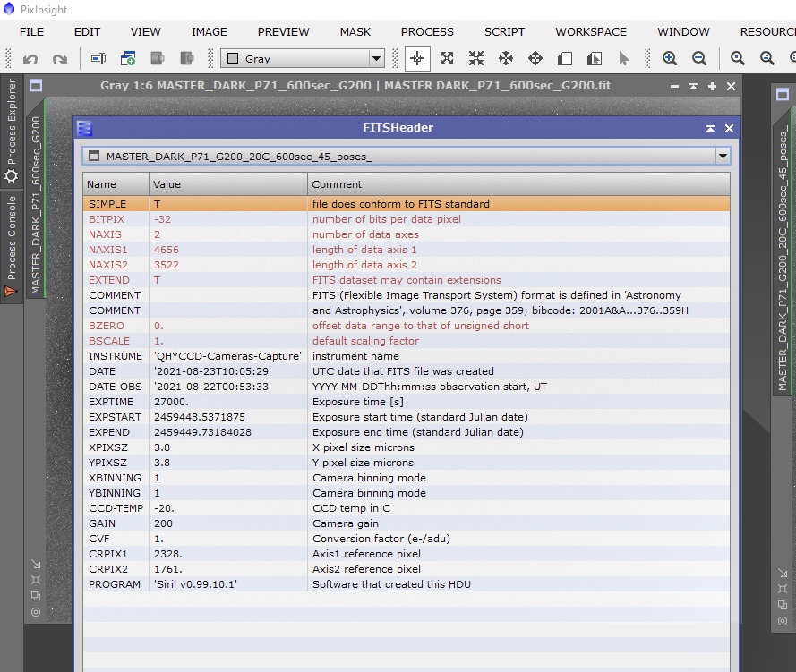Select the Readout crosshair mode tool
The height and width of the screenshot is (672, 796).
(x=417, y=58)
